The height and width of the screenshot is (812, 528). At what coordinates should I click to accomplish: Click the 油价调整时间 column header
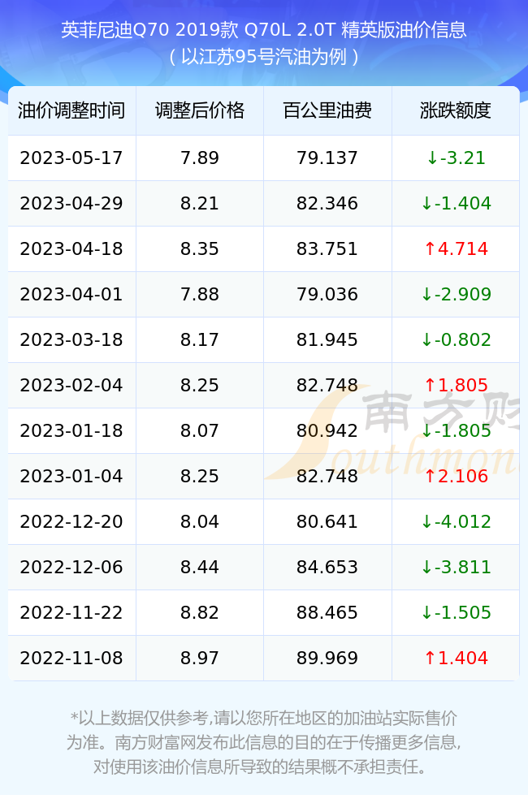coord(71,110)
